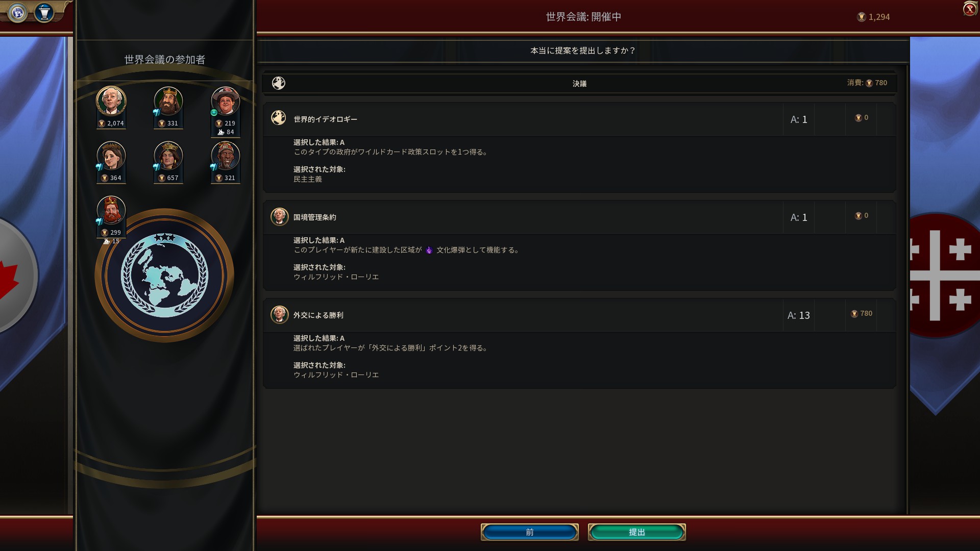Select female leader portrait with 364 favor
The height and width of the screenshot is (551, 980).
click(x=111, y=156)
